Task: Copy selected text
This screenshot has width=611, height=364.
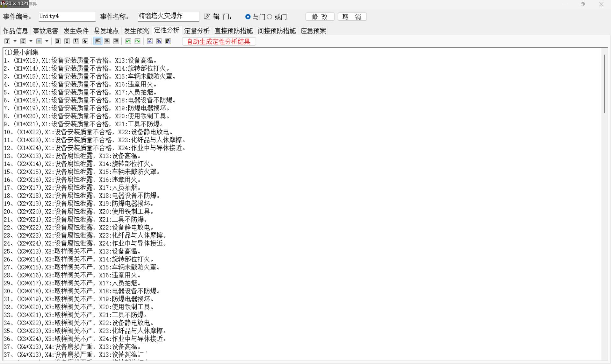Action: point(159,41)
